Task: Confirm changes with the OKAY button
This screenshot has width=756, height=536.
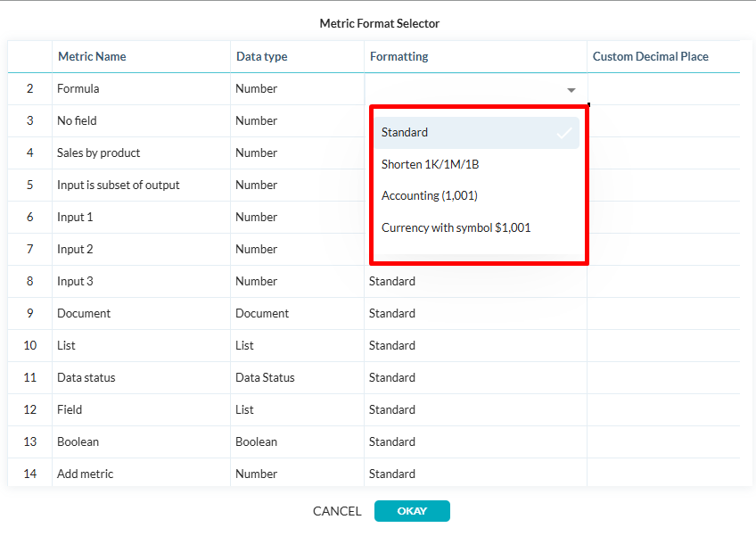Action: (x=412, y=511)
